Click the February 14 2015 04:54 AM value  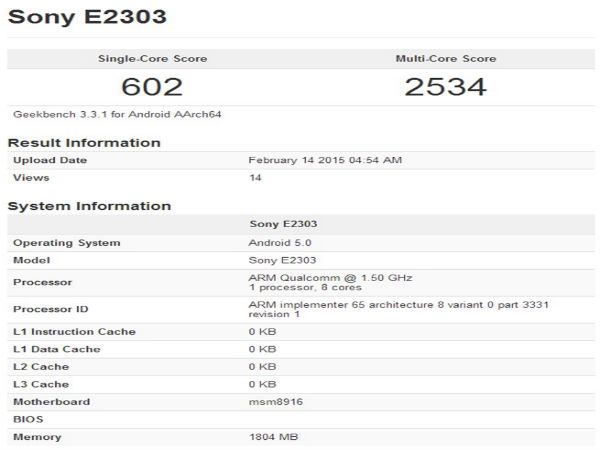(325, 160)
